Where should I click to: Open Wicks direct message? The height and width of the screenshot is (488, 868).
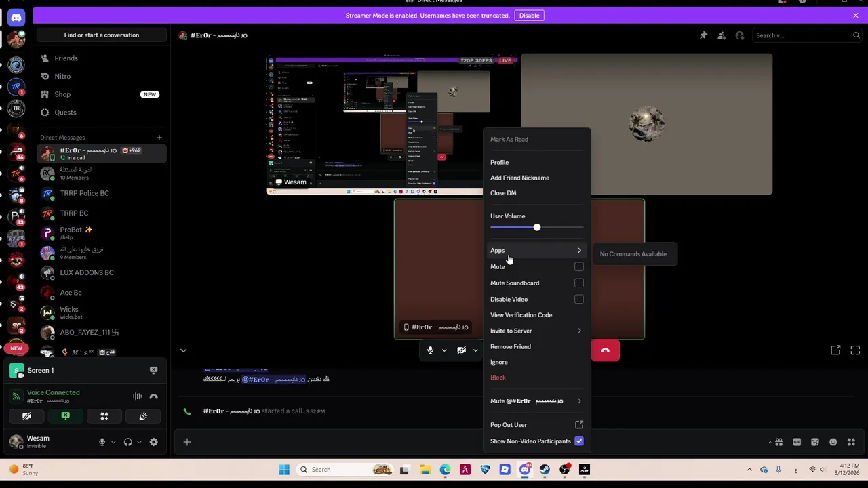coord(102,312)
